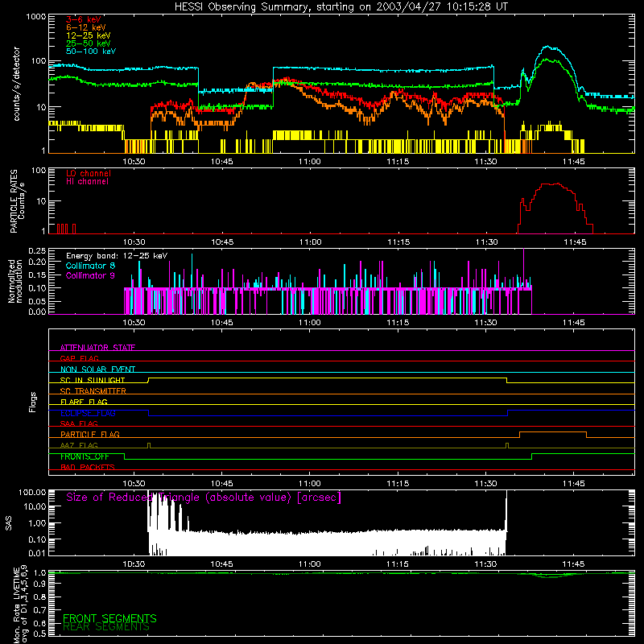Click the Flags panel axis label
Viewport: 644px width, 644px height.
(x=33, y=402)
